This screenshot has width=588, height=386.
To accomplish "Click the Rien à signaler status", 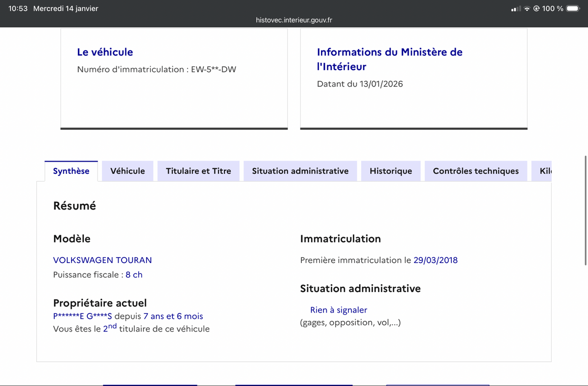I will coord(338,310).
